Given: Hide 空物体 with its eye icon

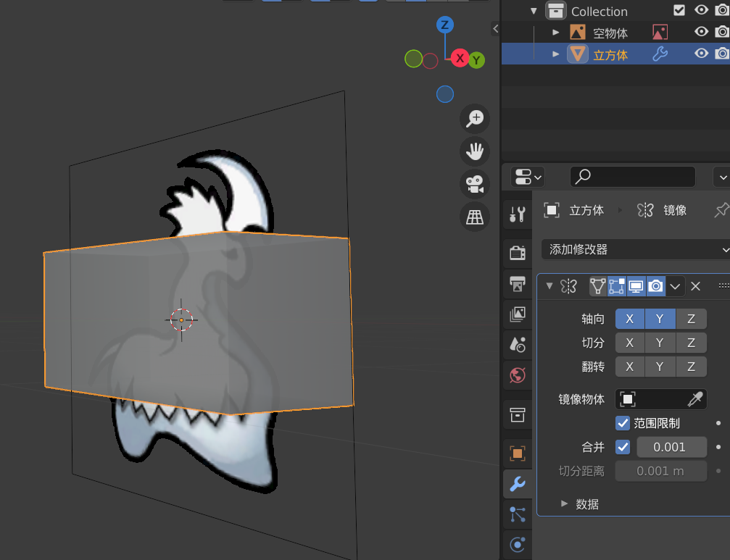Looking at the screenshot, I should 701,32.
